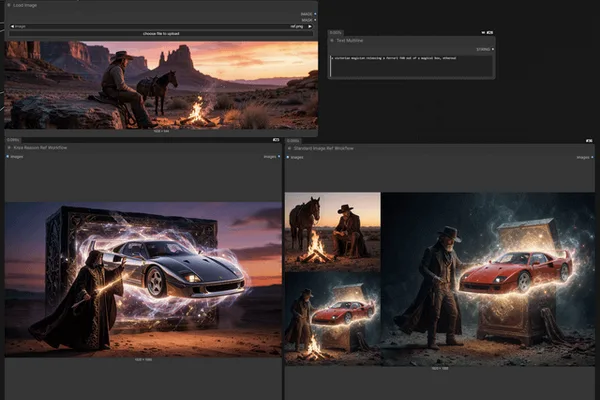Open the cowboy desert reference image preview
Screen dimensions: 600x400
[x=161, y=85]
